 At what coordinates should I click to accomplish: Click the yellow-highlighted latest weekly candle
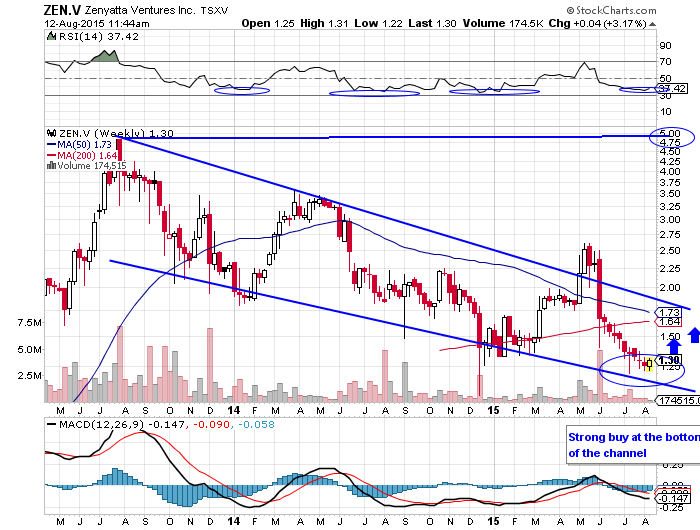coord(649,363)
